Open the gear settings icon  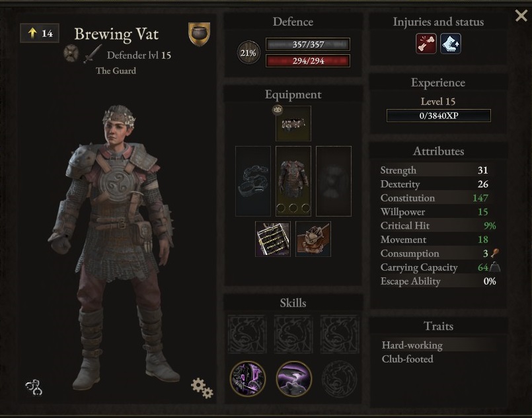tap(202, 388)
